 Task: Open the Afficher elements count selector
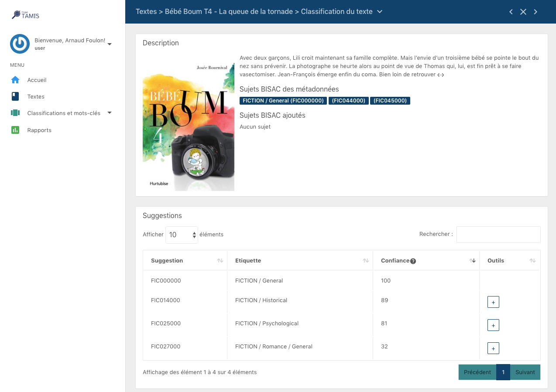[182, 235]
